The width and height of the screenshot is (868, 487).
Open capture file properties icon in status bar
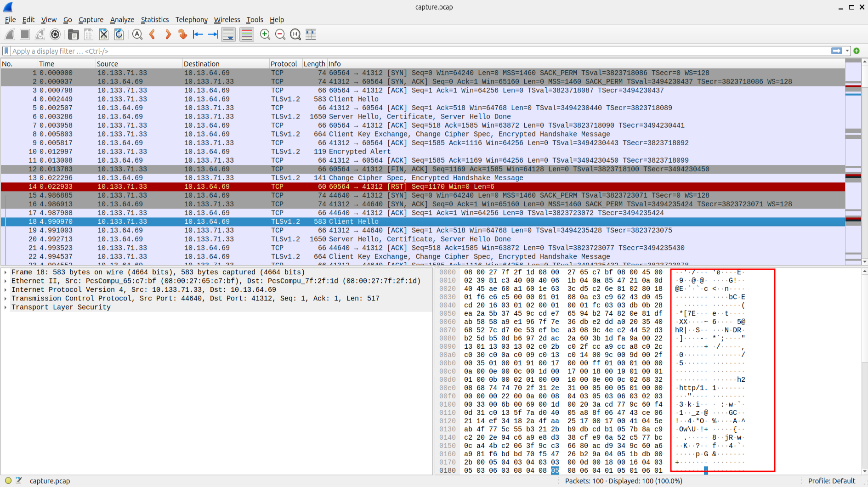(19, 481)
